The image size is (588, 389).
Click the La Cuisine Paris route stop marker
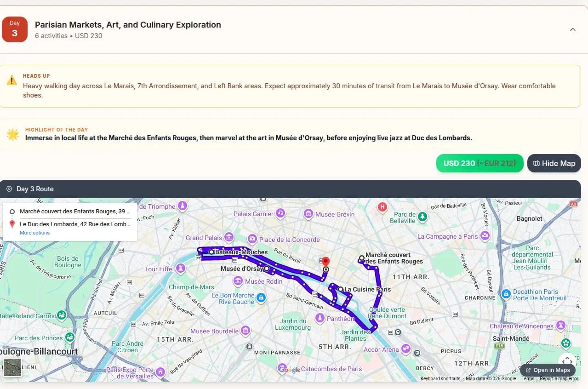click(341, 289)
